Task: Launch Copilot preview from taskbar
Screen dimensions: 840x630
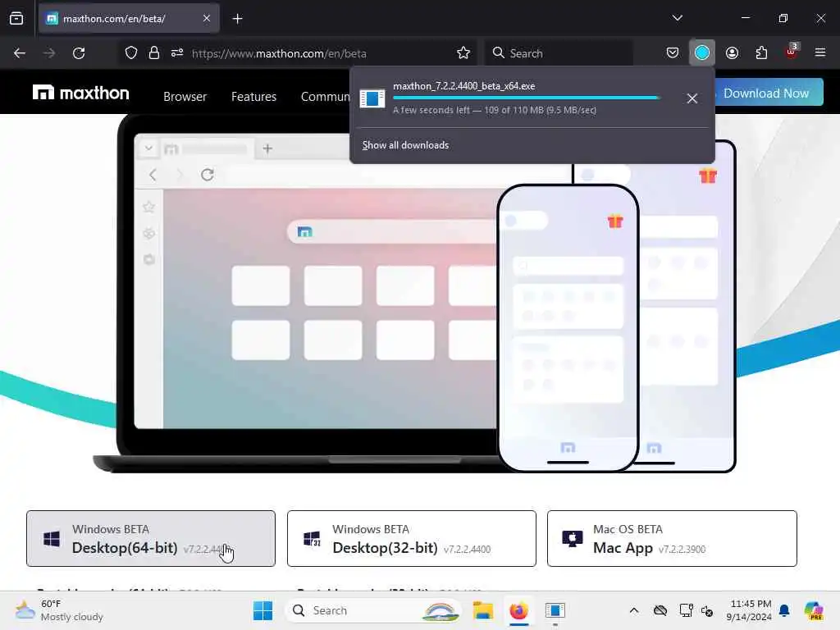Action: click(814, 610)
